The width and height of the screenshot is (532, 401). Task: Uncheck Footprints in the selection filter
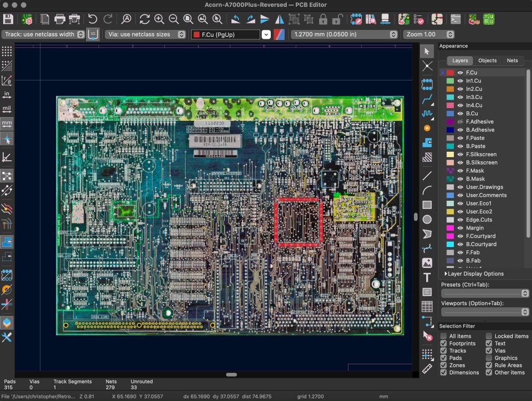443,343
